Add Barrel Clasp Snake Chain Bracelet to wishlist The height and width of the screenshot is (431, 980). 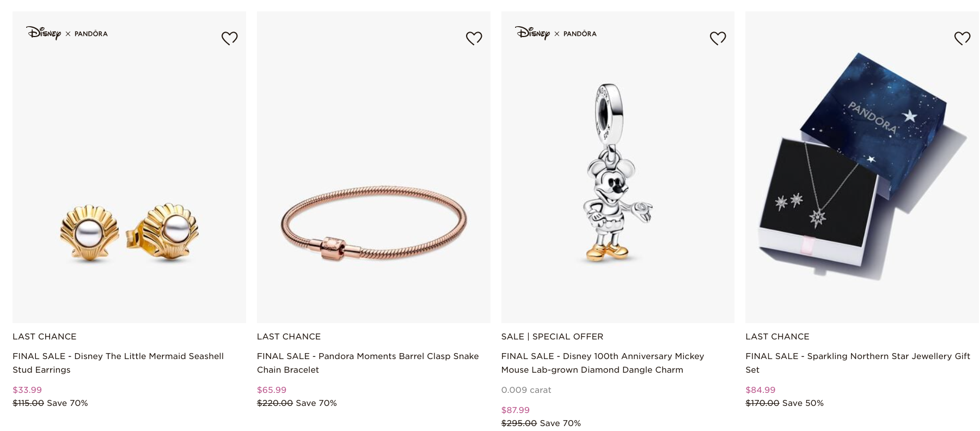coord(474,38)
